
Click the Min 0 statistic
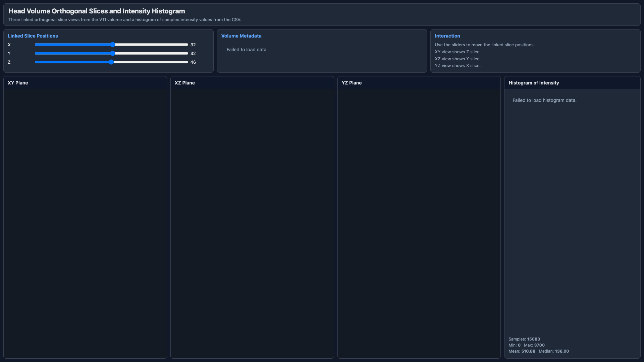(515, 345)
